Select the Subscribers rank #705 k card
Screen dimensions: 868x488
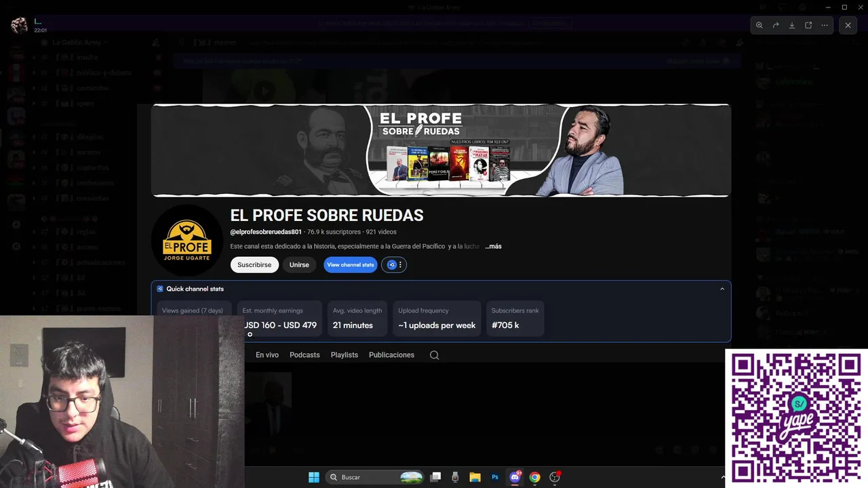515,319
